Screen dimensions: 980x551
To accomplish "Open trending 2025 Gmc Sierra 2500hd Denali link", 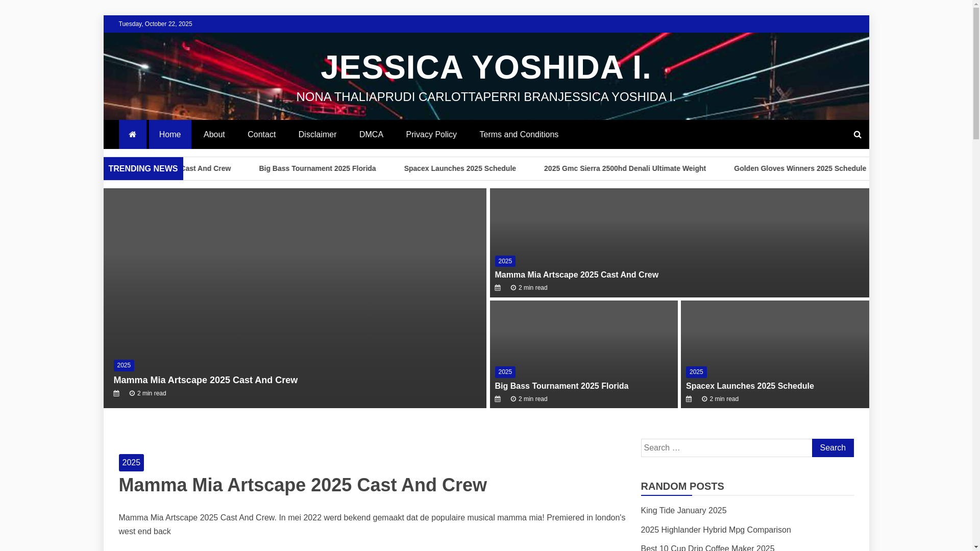I will 625,168.
